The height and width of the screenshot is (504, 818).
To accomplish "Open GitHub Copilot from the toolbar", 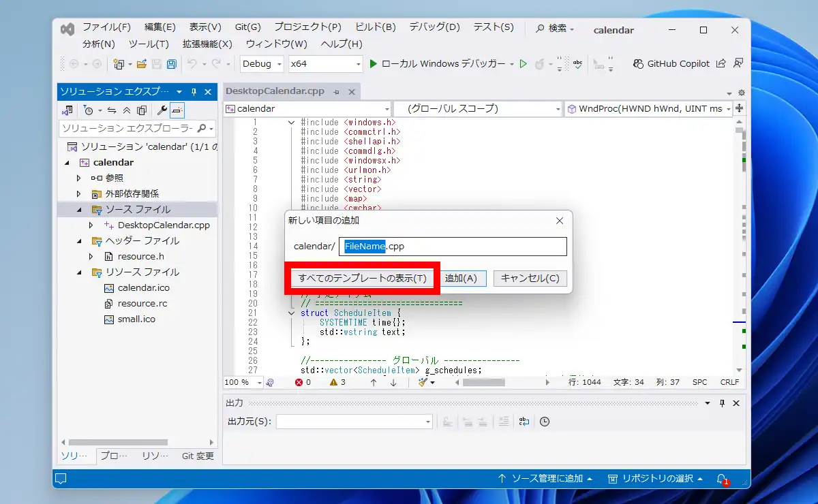I will click(x=671, y=63).
